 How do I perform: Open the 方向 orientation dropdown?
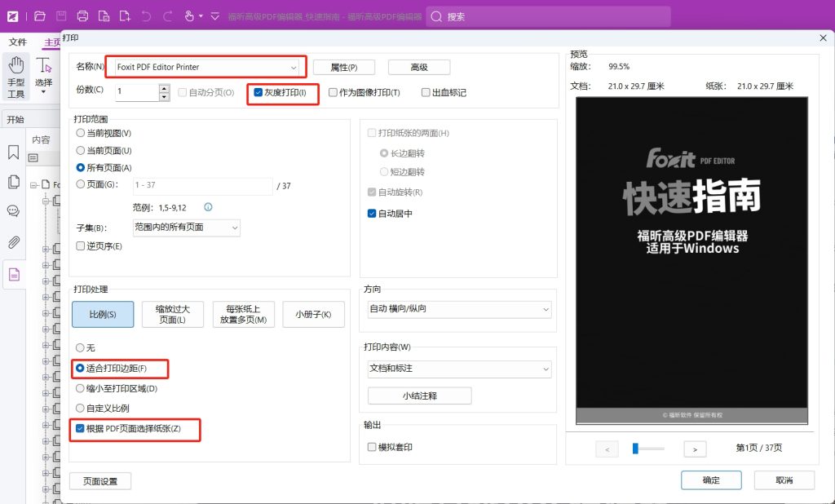pos(460,309)
